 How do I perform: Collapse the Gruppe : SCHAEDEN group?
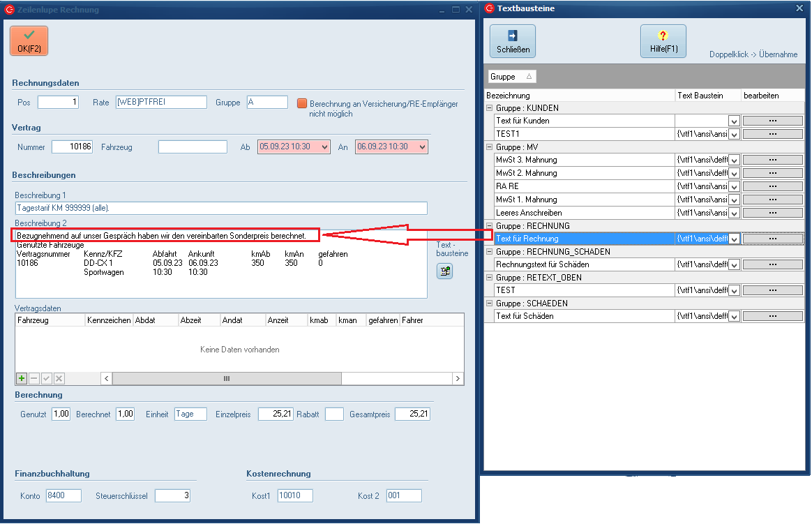(490, 304)
